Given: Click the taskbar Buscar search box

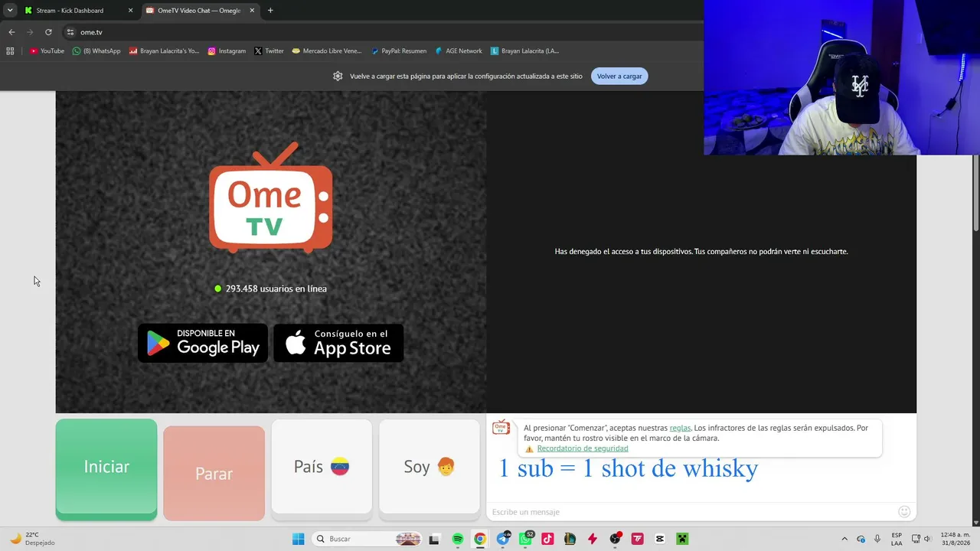Looking at the screenshot, I should [x=368, y=539].
